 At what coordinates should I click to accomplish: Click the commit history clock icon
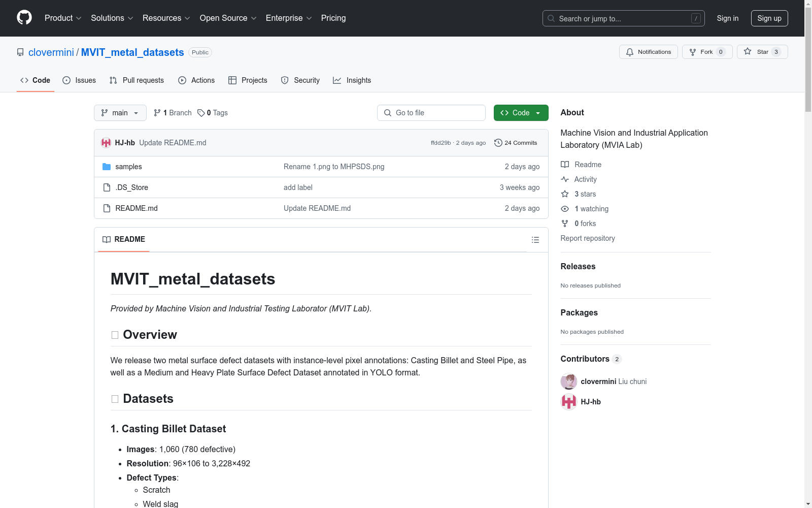point(498,143)
